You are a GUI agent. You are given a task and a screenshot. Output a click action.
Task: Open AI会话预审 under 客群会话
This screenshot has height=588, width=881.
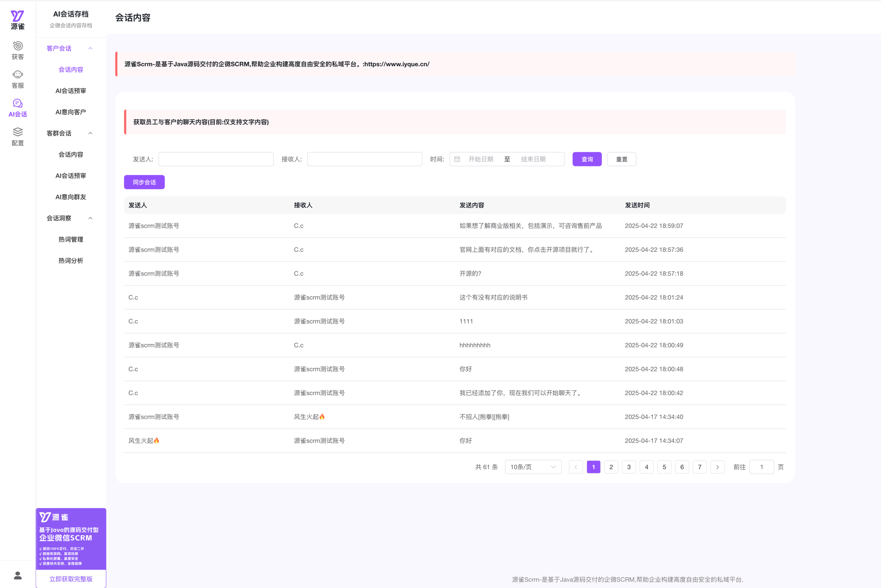pos(71,176)
